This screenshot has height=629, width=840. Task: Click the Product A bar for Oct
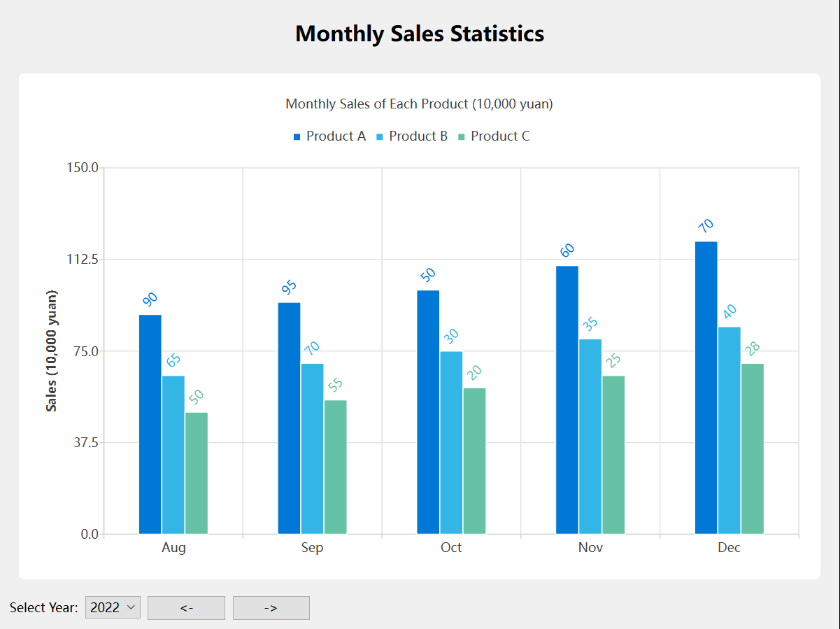(x=428, y=412)
